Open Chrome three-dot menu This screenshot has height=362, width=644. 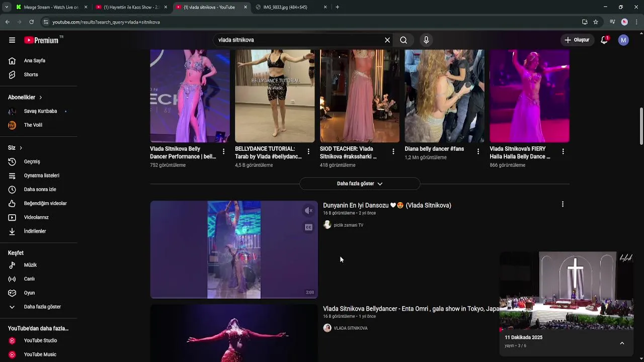point(637,22)
